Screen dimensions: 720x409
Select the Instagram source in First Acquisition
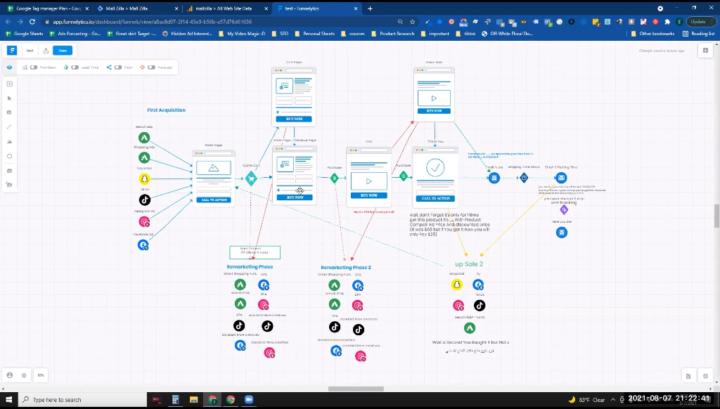(x=144, y=222)
